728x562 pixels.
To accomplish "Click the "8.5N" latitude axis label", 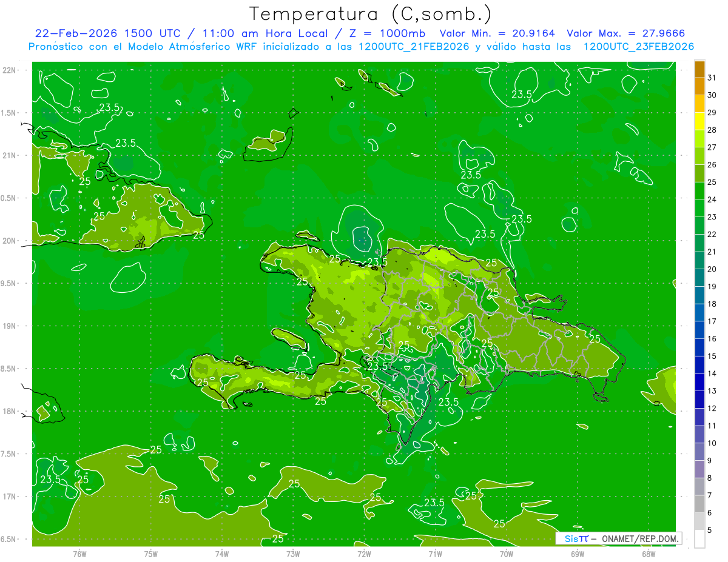I will pos(9,369).
